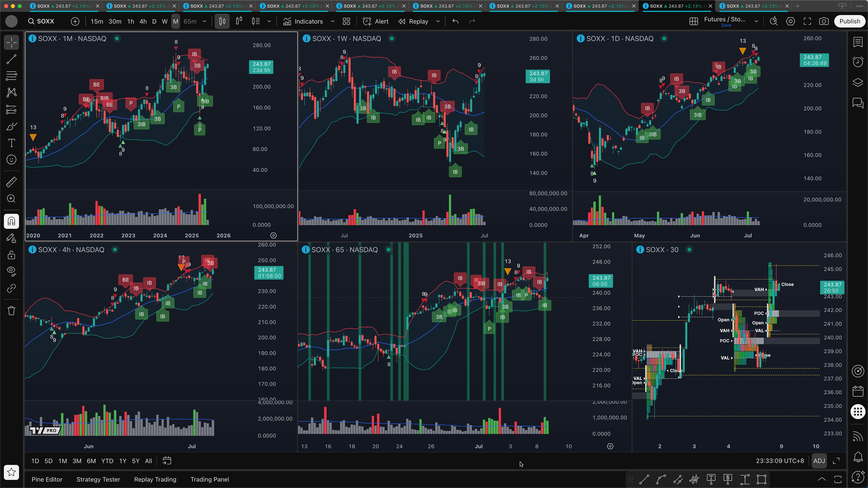Open watchlist panel in right sidebar

coord(858,42)
